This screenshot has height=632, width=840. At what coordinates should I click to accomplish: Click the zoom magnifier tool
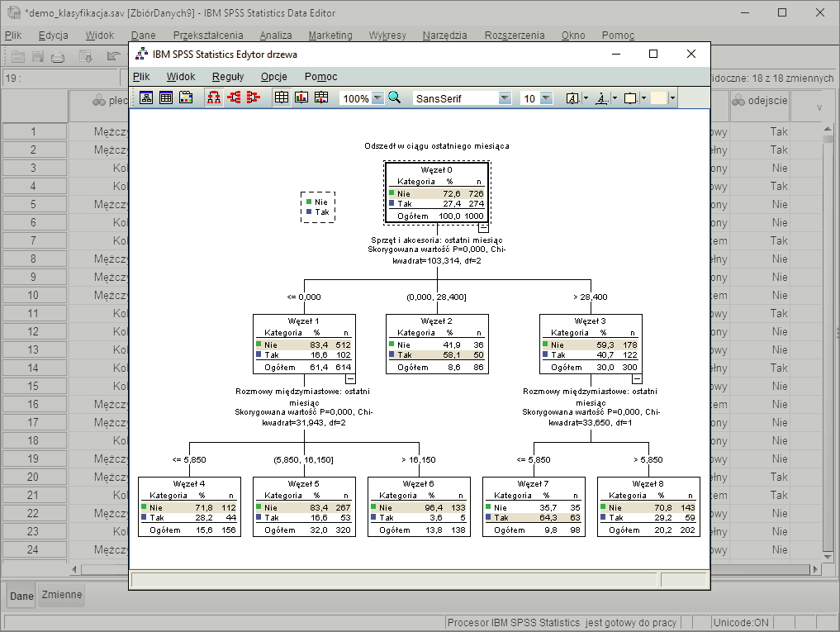tap(393, 97)
